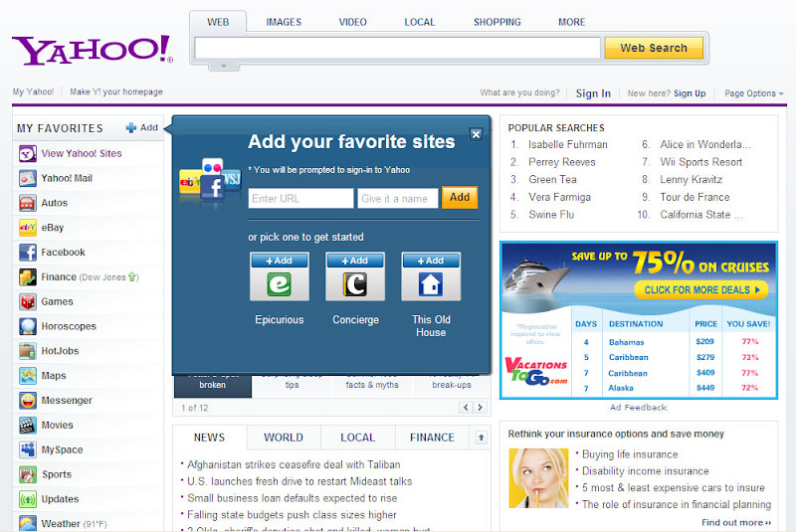Click +Add above Concierge
The height and width of the screenshot is (532, 796).
pyautogui.click(x=355, y=261)
